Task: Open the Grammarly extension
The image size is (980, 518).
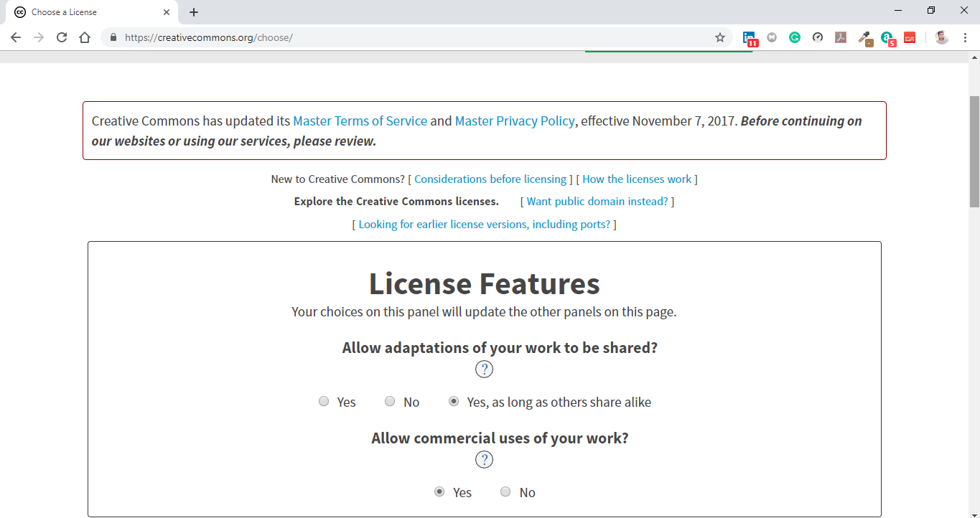Action: pos(795,37)
